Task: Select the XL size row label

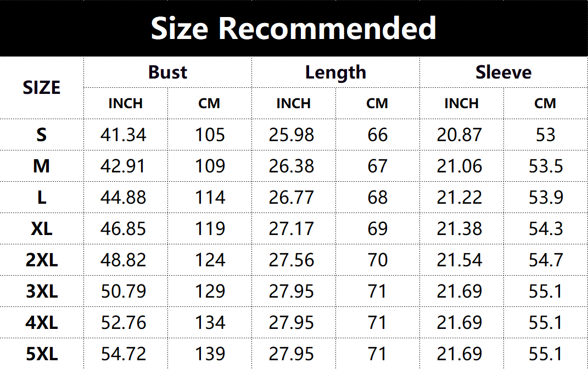Action: tap(42, 228)
